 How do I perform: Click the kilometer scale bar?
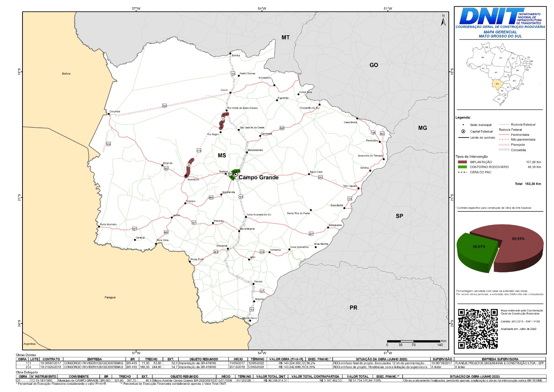[414, 342]
